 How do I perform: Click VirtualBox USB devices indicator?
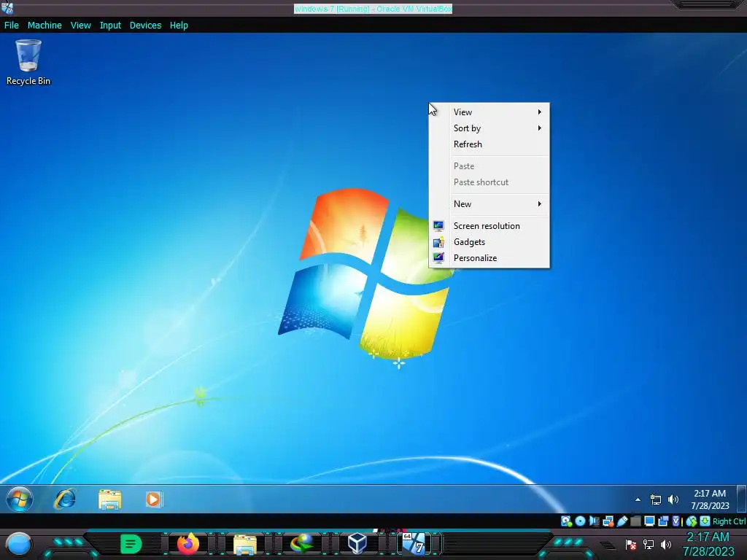point(622,521)
